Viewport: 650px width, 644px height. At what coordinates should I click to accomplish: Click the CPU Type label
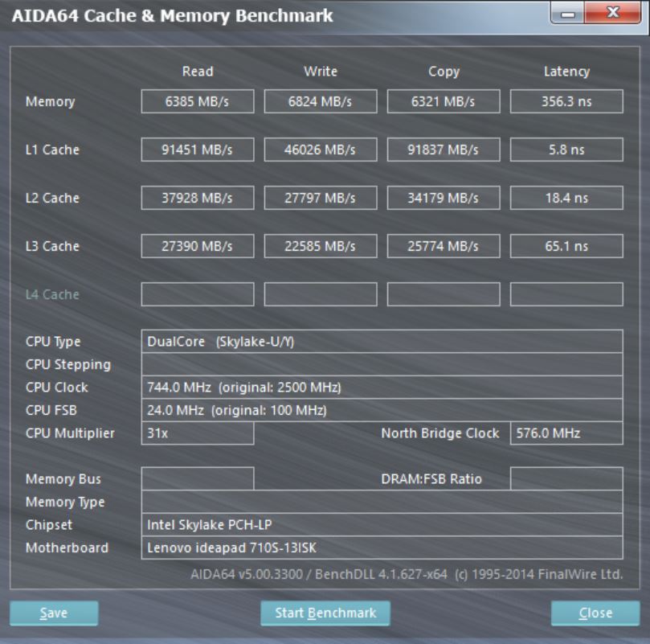tap(53, 342)
